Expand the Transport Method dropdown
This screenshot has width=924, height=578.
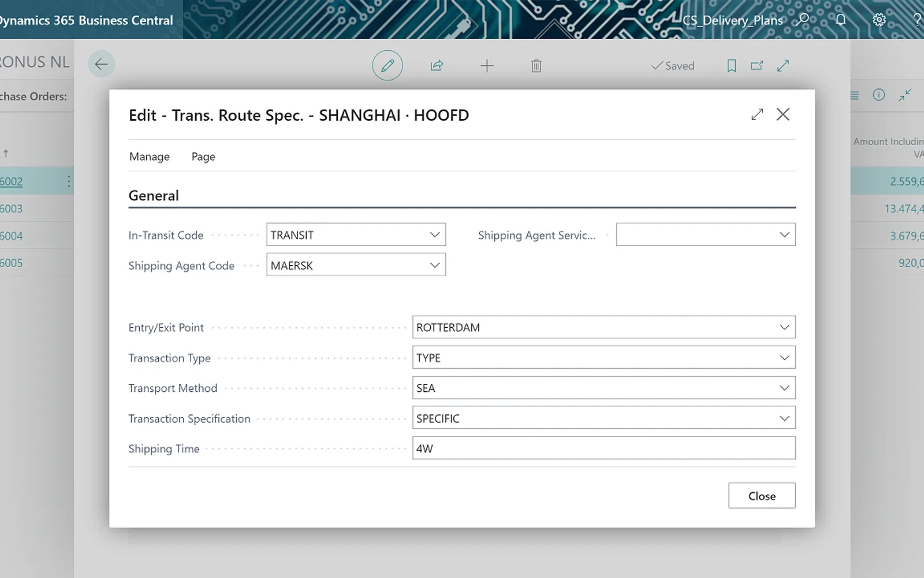[x=784, y=388]
